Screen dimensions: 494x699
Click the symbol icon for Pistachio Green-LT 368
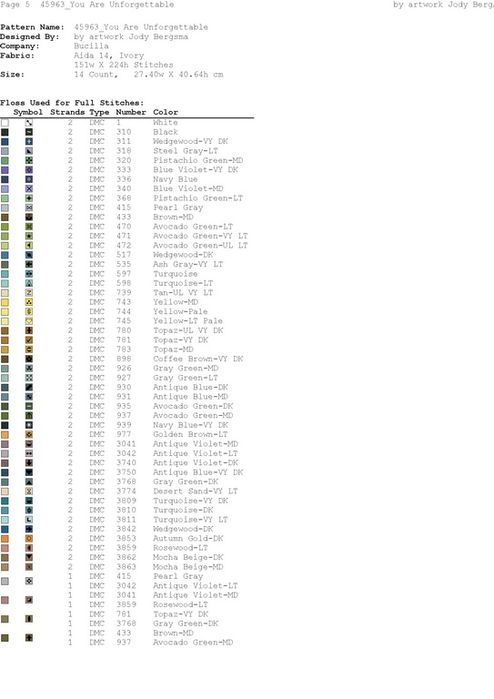pyautogui.click(x=29, y=198)
